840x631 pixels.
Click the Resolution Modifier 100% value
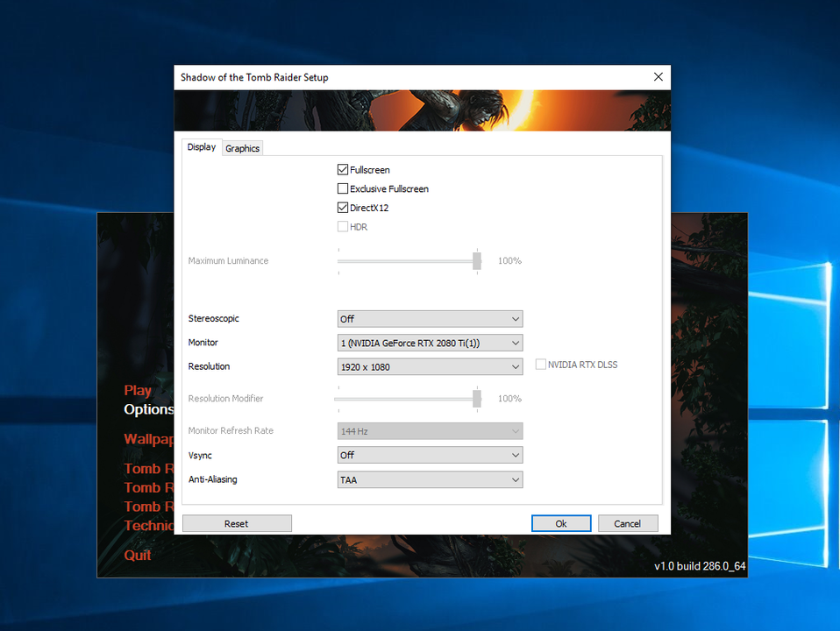(x=509, y=399)
